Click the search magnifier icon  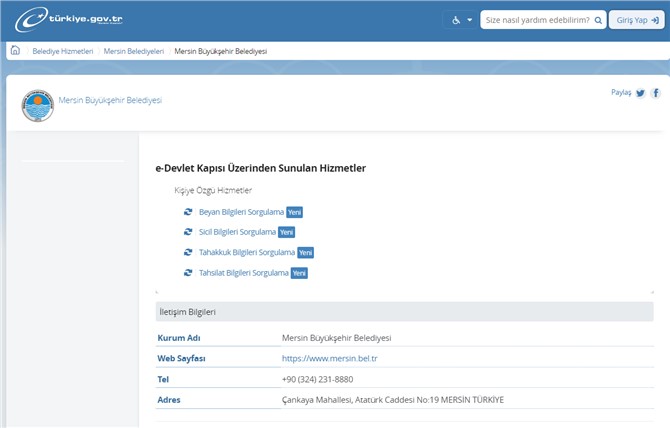[x=598, y=19]
